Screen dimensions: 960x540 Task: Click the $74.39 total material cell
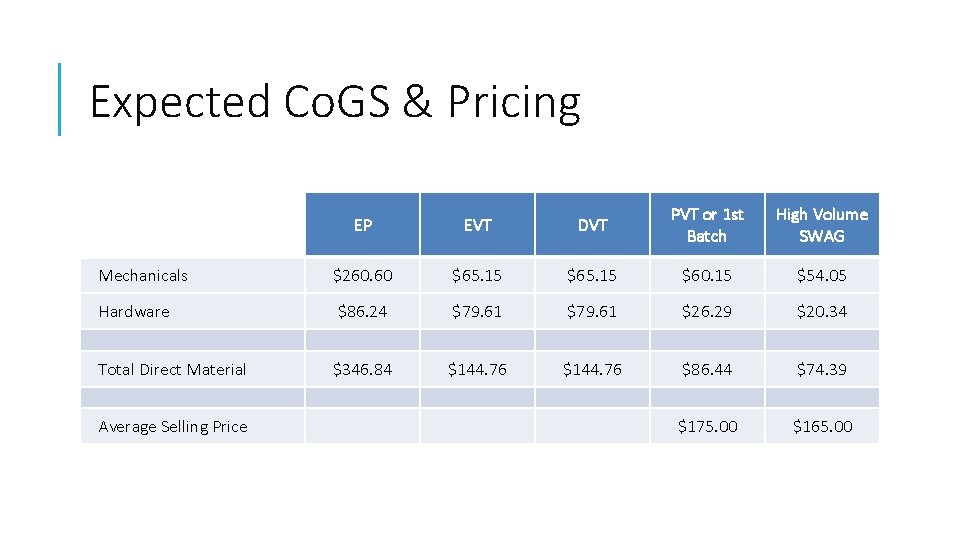click(822, 369)
